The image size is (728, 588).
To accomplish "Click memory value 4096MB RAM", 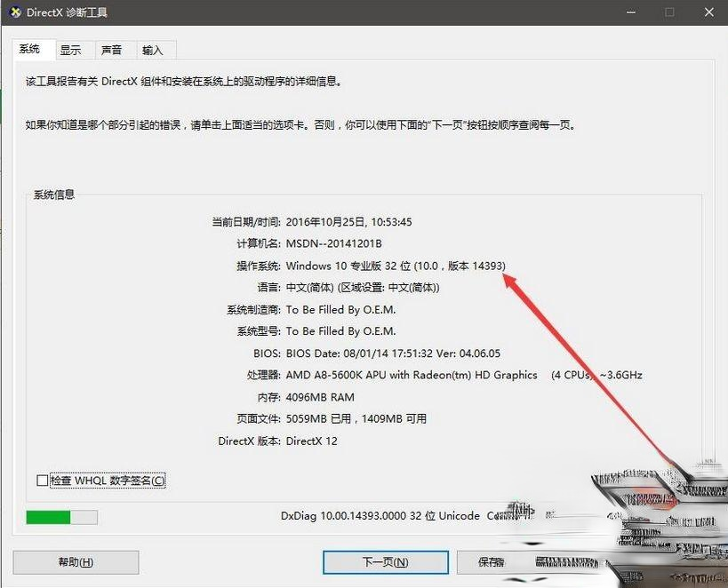I will coord(320,397).
